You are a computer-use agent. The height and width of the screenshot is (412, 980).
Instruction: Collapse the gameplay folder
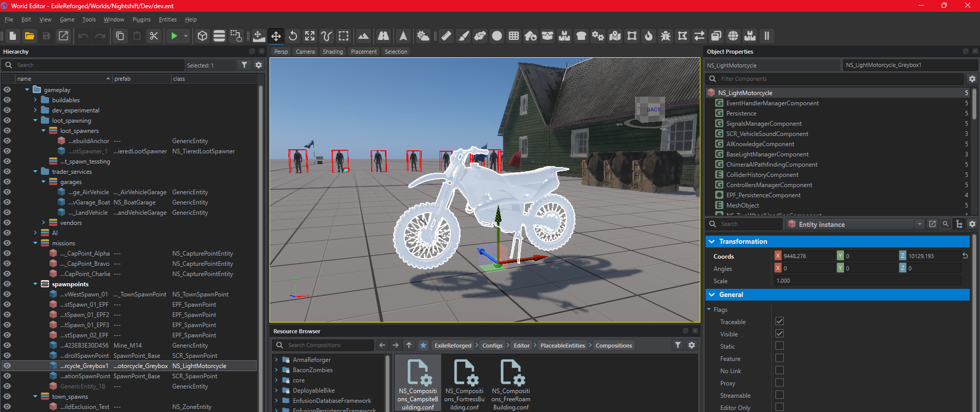pos(27,89)
